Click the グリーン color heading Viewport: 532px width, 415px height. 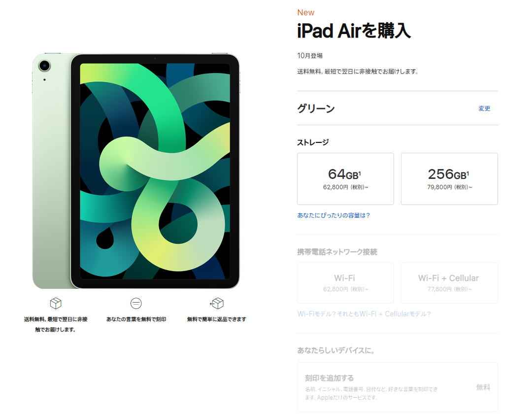coord(316,108)
